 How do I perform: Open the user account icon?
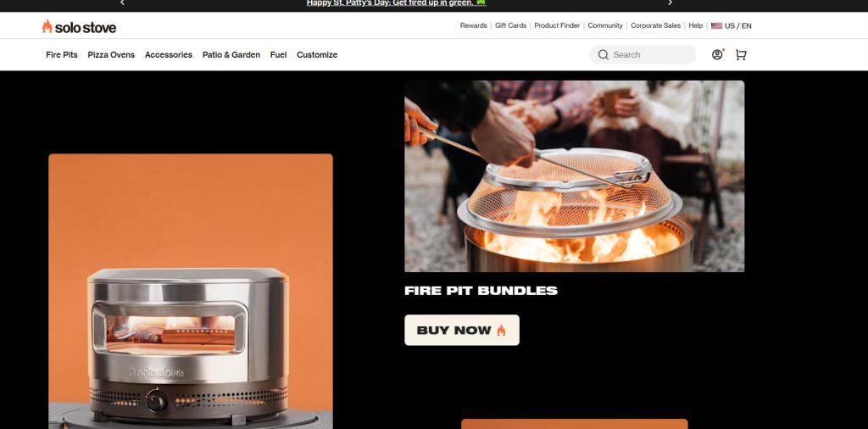point(717,54)
